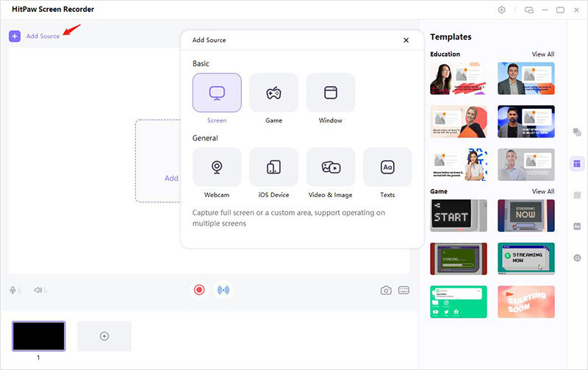588x370 pixels.
Task: Open settings gear in title bar
Action: coord(502,10)
